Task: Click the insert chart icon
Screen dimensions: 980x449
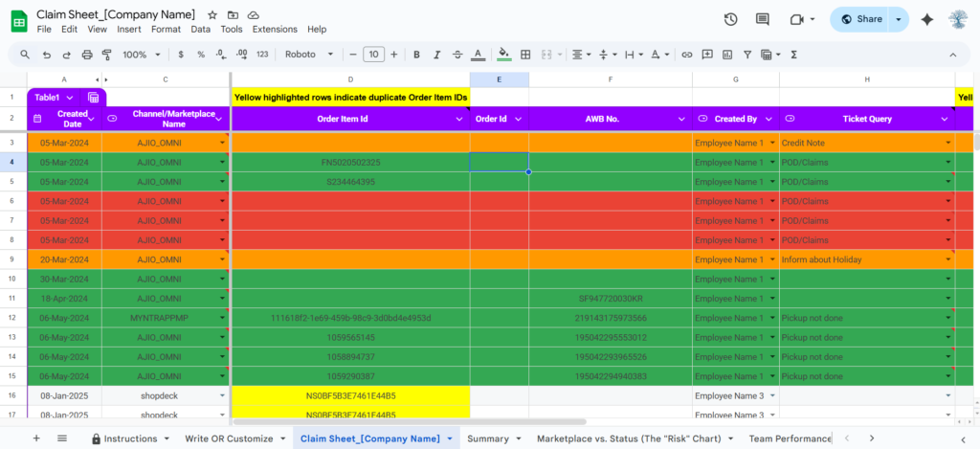Action: tap(728, 55)
